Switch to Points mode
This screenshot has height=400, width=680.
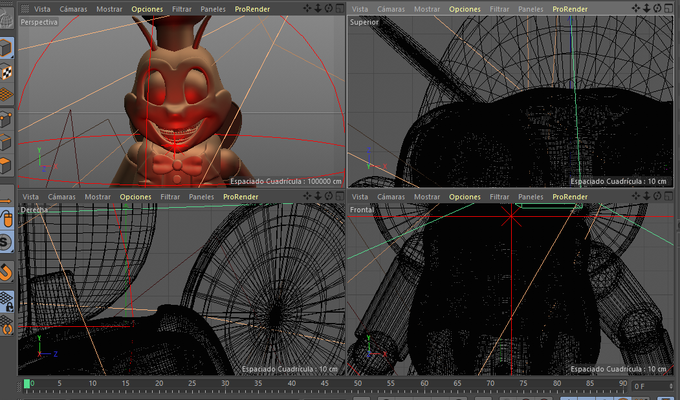(x=6, y=119)
